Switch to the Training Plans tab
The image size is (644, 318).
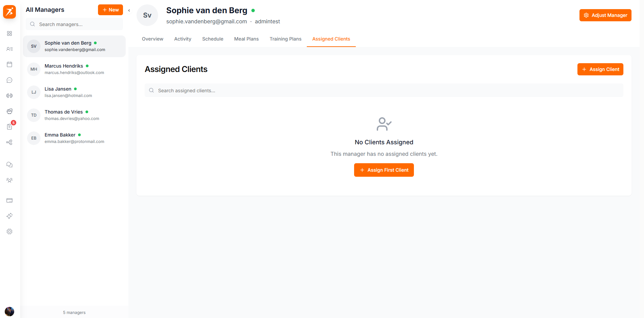pyautogui.click(x=285, y=39)
